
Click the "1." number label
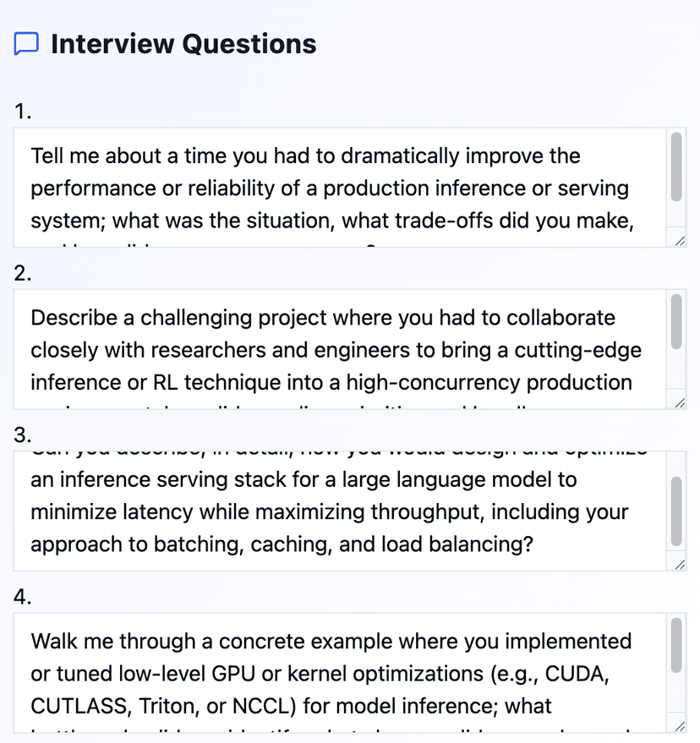(x=20, y=111)
